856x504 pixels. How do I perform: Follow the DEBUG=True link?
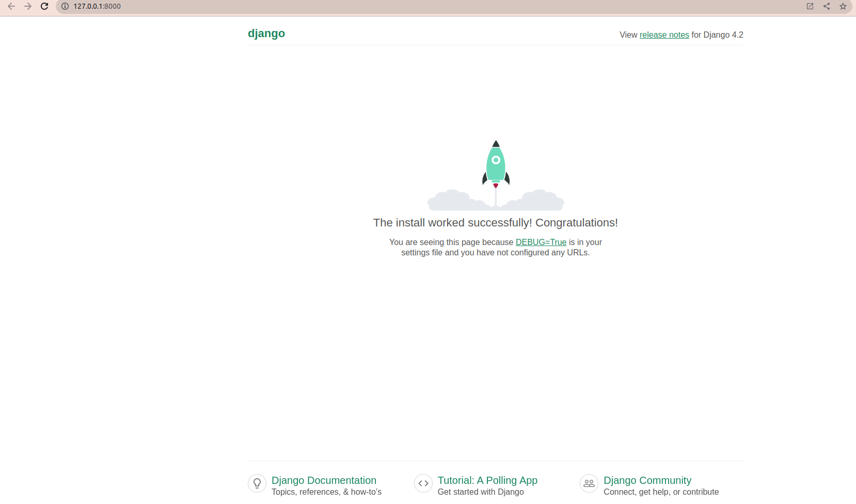541,242
